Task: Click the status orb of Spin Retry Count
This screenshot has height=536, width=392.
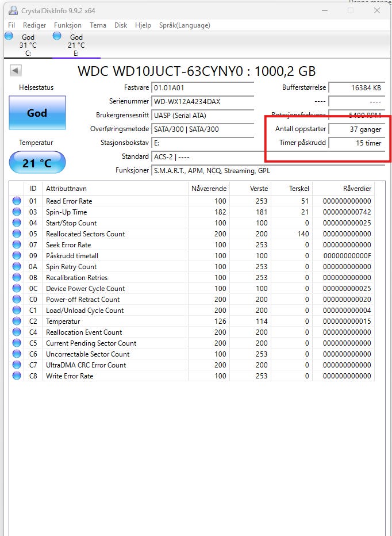Action: pyautogui.click(x=17, y=267)
